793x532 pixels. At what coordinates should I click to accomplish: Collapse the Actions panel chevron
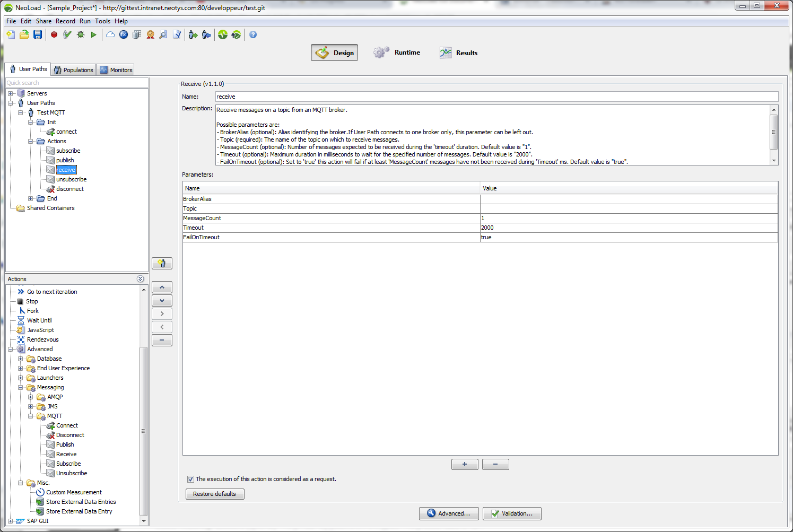140,279
